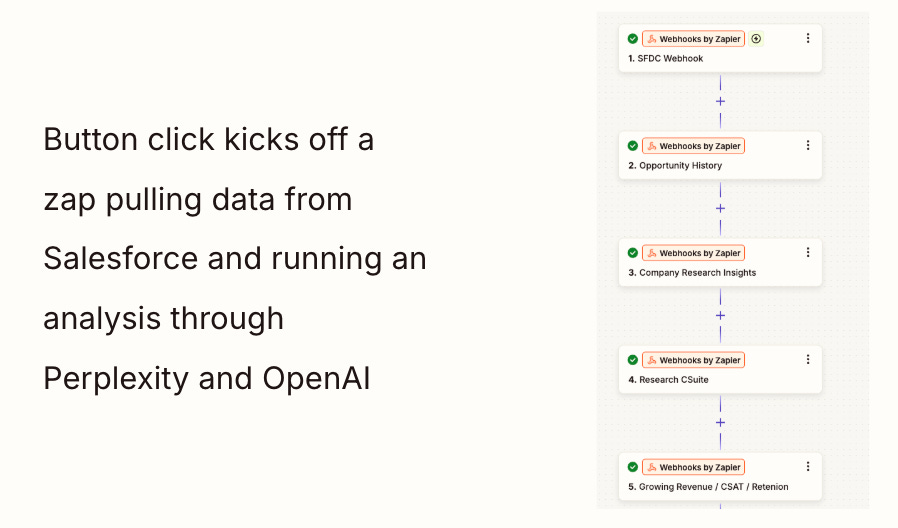Select the Webhooks by Zapier badge in step 5
Viewport: 898px width, 528px height.
click(x=694, y=467)
